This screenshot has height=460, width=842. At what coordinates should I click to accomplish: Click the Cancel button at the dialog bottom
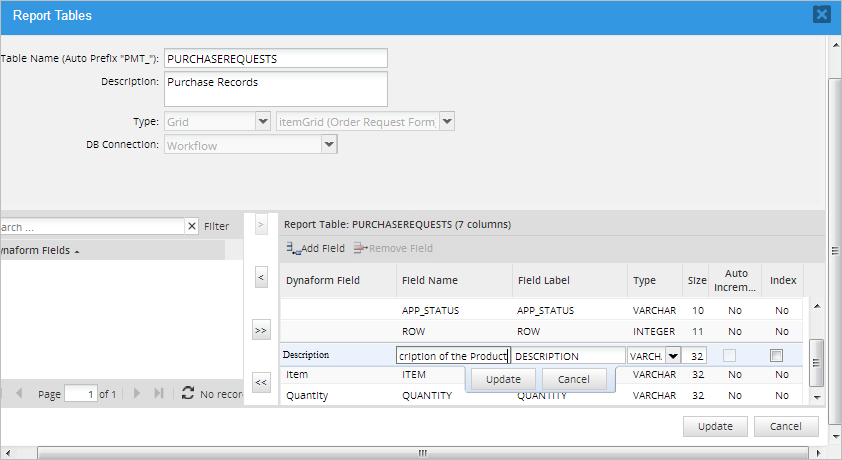click(786, 426)
